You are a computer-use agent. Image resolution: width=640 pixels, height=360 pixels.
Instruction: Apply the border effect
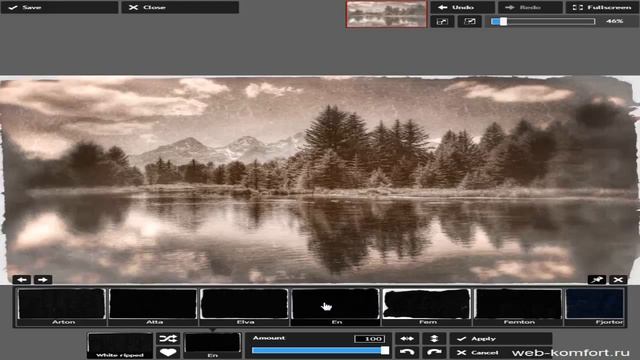(x=501, y=338)
